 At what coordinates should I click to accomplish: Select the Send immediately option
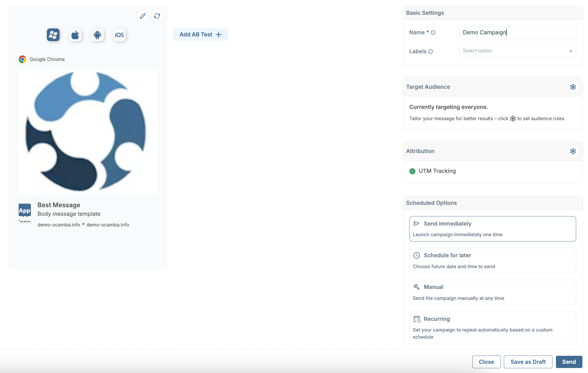tap(492, 229)
